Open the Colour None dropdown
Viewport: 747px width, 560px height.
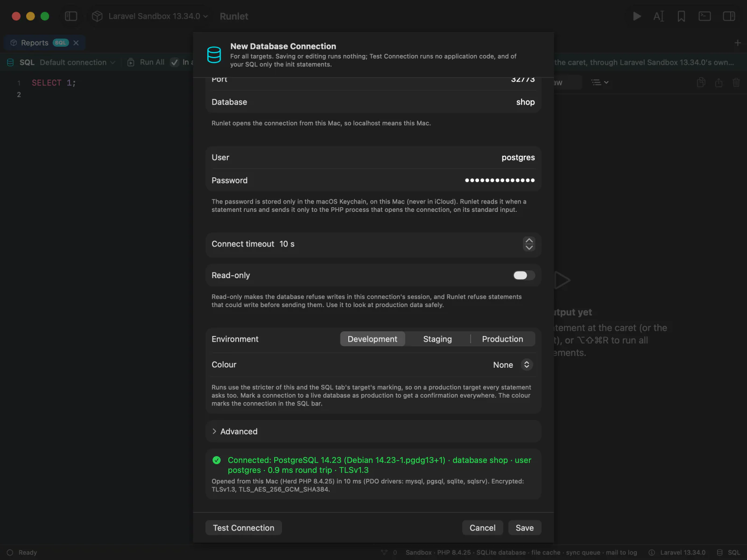click(x=512, y=365)
